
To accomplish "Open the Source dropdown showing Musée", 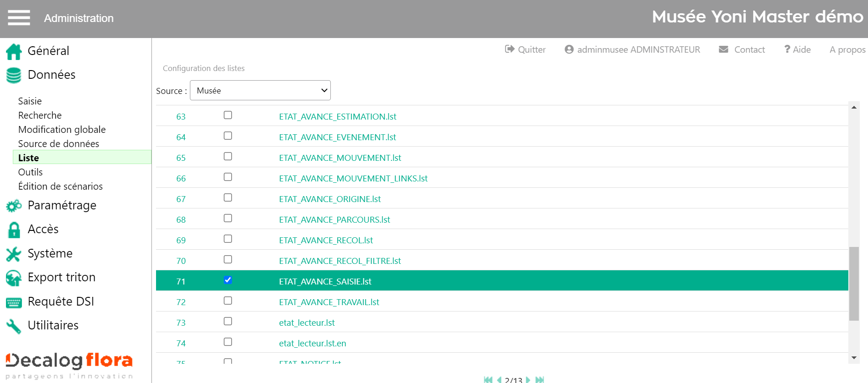I will click(x=260, y=90).
